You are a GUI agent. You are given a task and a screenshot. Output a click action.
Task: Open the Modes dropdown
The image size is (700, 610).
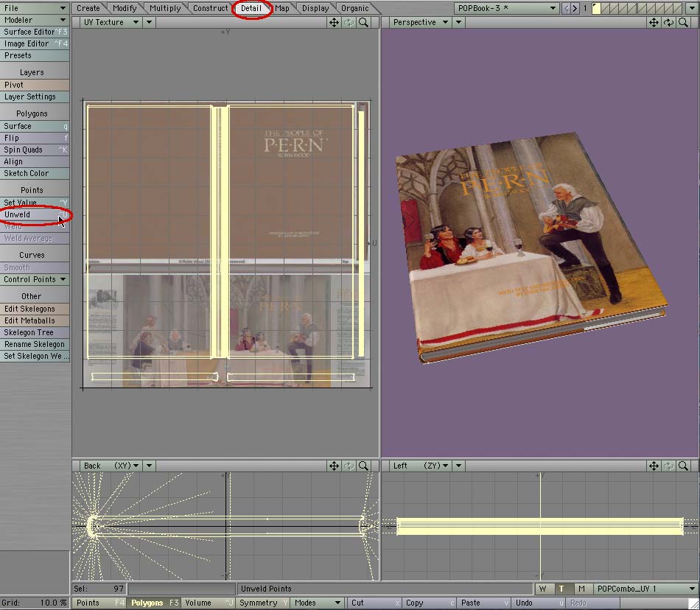[x=317, y=603]
